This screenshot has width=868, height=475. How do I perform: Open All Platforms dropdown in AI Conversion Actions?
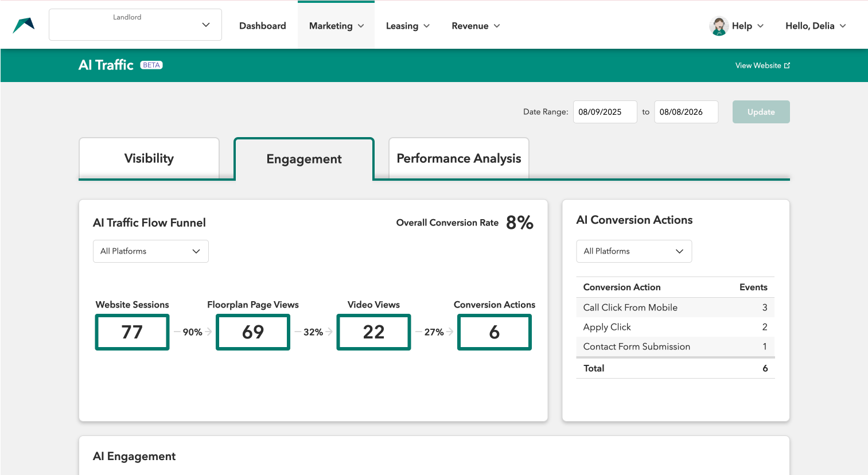pyautogui.click(x=634, y=251)
